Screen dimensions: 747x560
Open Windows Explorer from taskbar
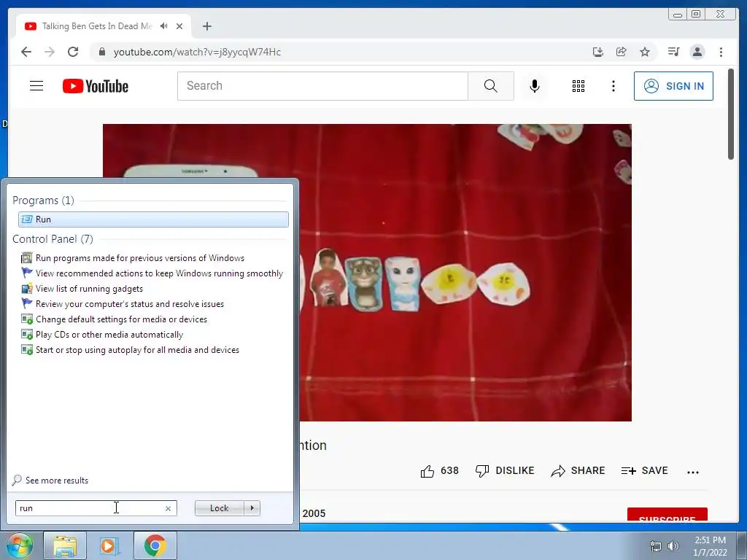click(x=65, y=545)
